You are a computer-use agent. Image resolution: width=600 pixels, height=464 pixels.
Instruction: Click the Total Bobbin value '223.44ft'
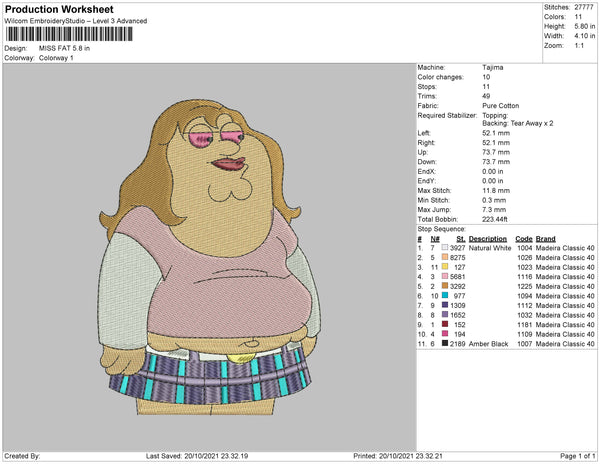point(495,219)
